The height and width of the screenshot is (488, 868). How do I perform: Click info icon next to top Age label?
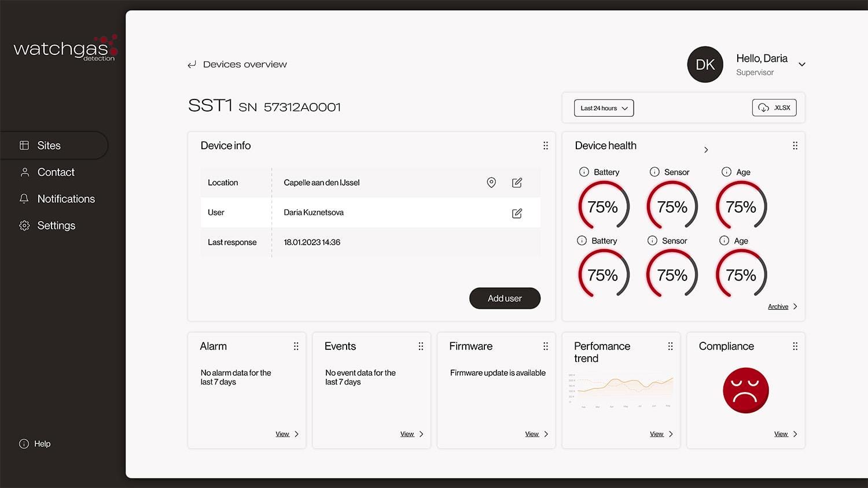click(x=726, y=172)
